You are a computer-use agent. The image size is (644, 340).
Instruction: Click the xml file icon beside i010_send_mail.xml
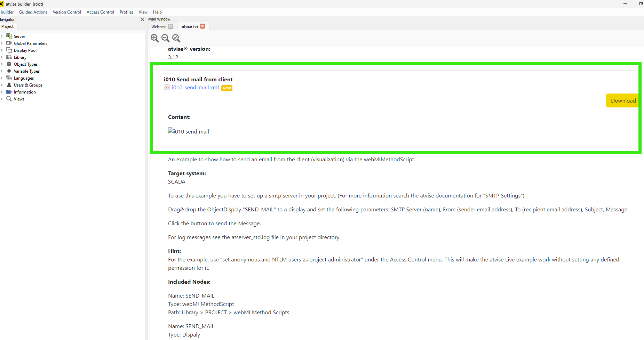click(167, 88)
